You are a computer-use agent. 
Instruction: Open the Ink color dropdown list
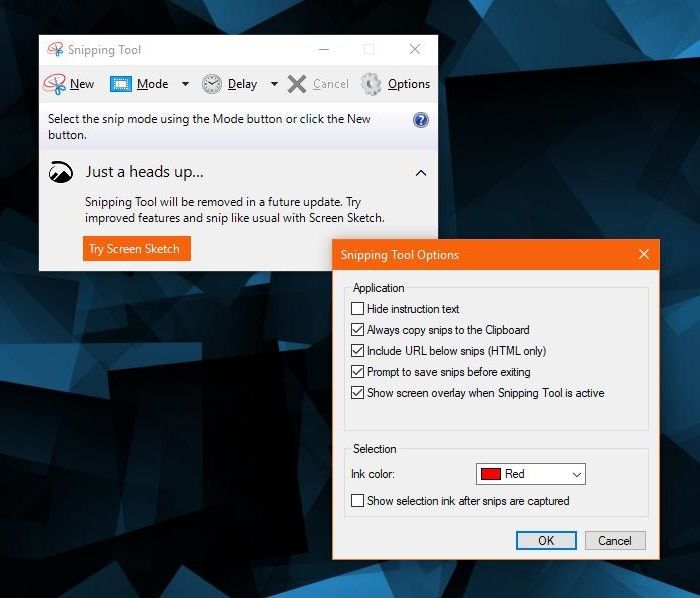(576, 474)
